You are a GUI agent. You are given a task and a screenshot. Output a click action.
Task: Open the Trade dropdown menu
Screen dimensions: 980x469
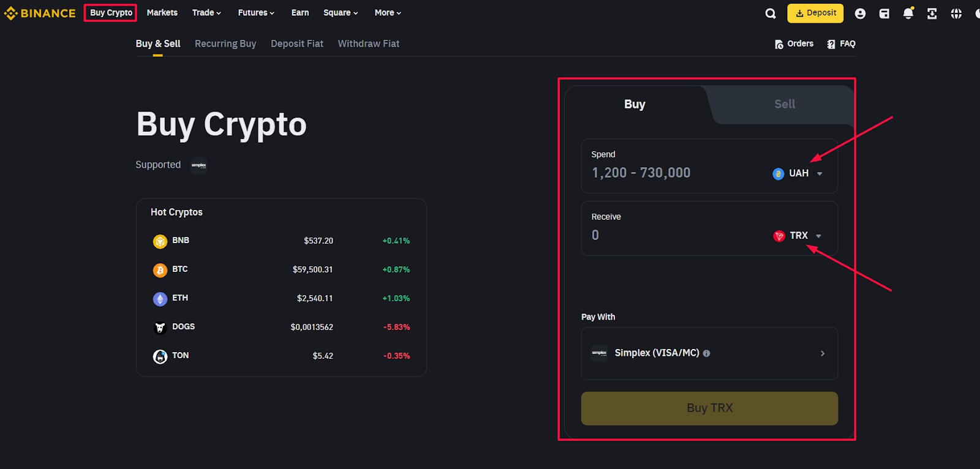click(206, 13)
